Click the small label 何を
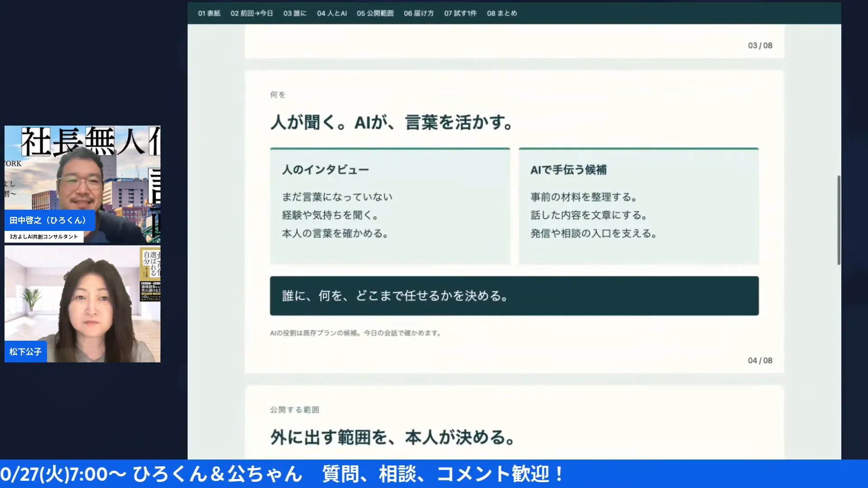Image resolution: width=868 pixels, height=488 pixels. coord(278,94)
